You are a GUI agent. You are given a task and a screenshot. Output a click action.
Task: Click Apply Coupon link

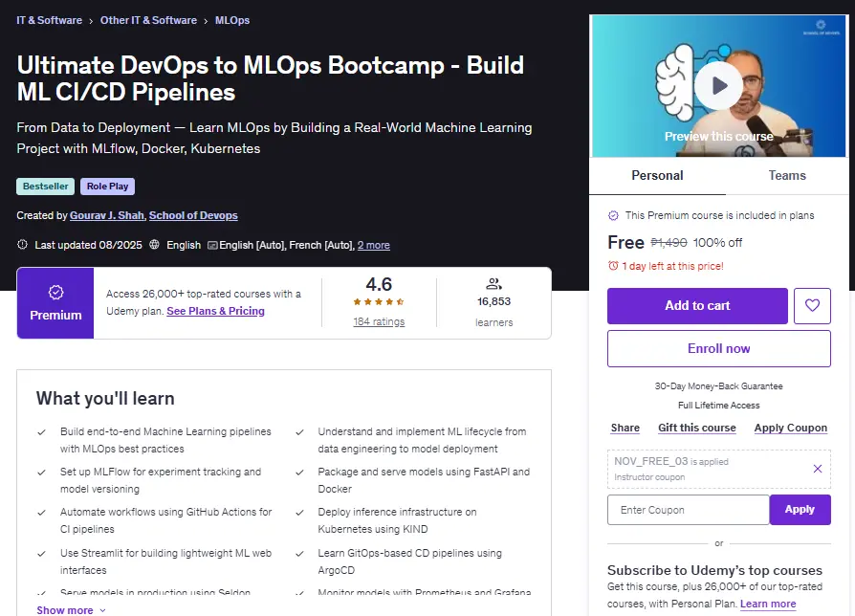coord(791,428)
